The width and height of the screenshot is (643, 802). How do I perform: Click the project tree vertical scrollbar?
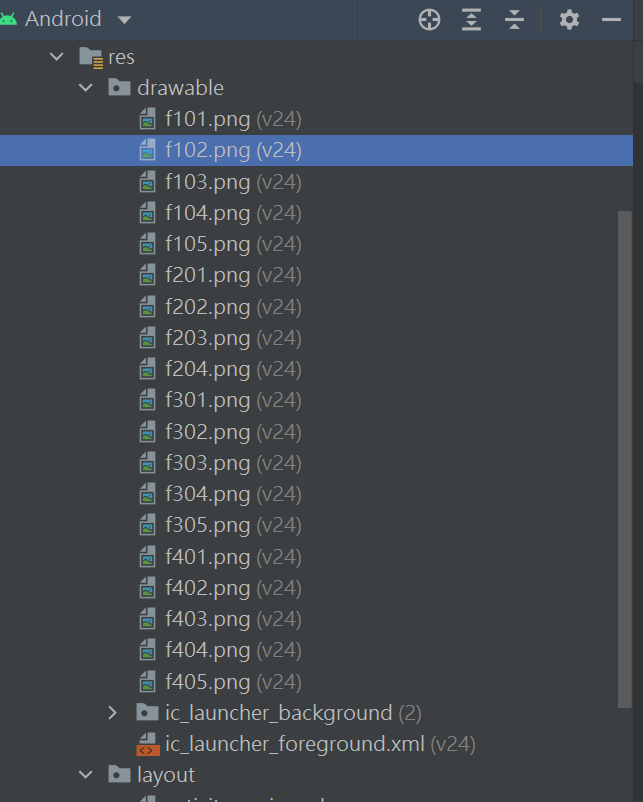tap(625, 459)
